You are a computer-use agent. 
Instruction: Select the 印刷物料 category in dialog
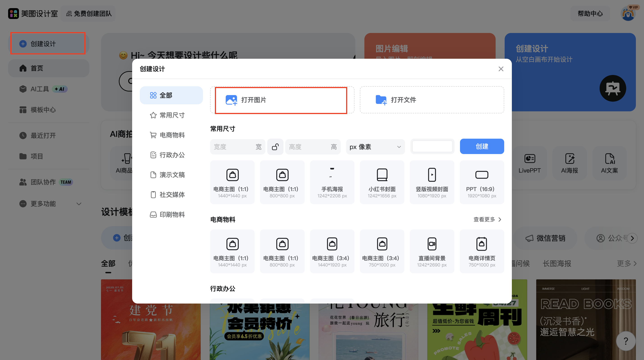click(x=172, y=215)
